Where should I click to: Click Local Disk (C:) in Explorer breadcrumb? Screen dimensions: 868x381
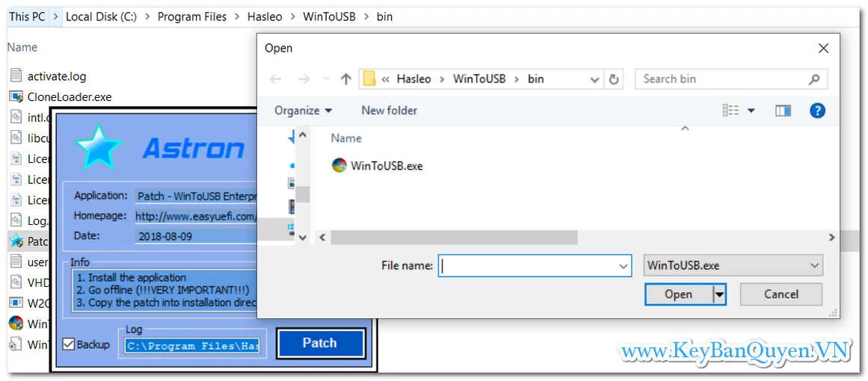coord(101,16)
